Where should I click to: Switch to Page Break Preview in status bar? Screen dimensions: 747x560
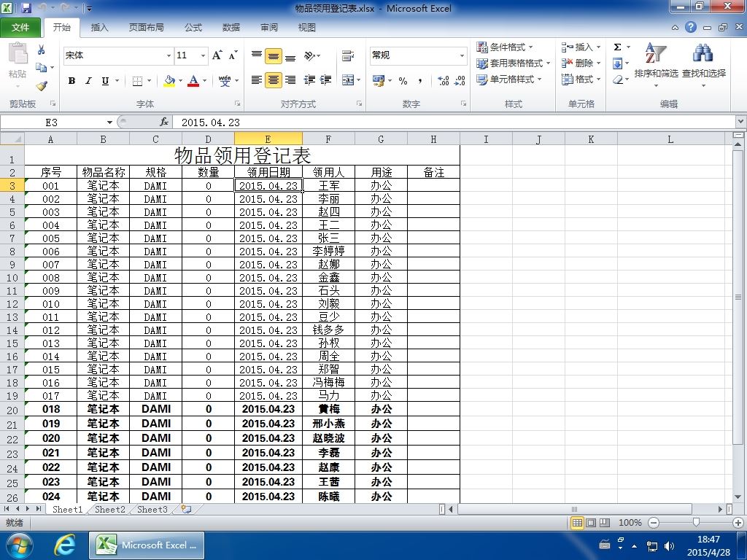pyautogui.click(x=605, y=523)
